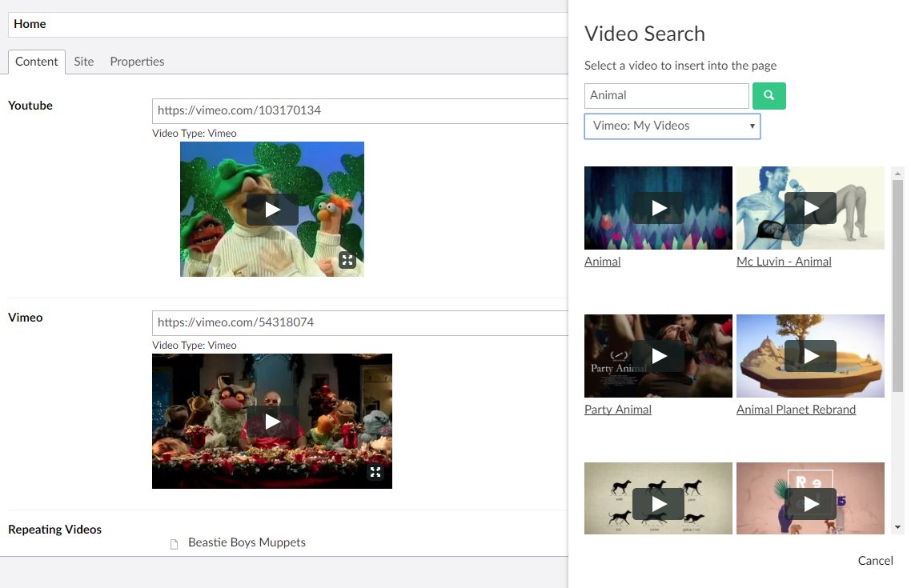Image resolution: width=911 pixels, height=588 pixels.
Task: Switch to the Properties tab
Action: point(137,62)
